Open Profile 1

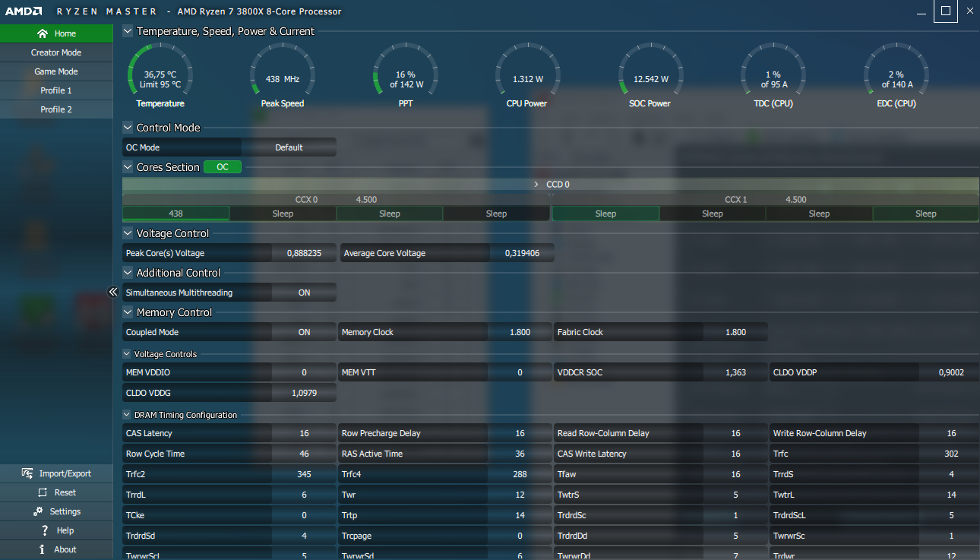pyautogui.click(x=56, y=90)
